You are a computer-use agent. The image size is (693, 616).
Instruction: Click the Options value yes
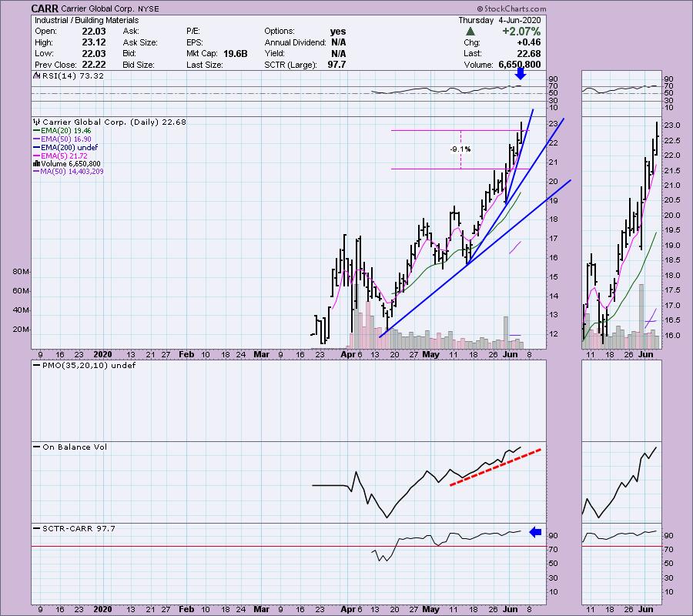(x=338, y=32)
